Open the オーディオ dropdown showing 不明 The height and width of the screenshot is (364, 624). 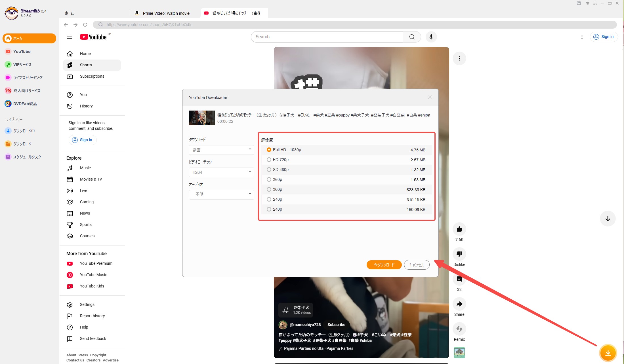tap(221, 194)
